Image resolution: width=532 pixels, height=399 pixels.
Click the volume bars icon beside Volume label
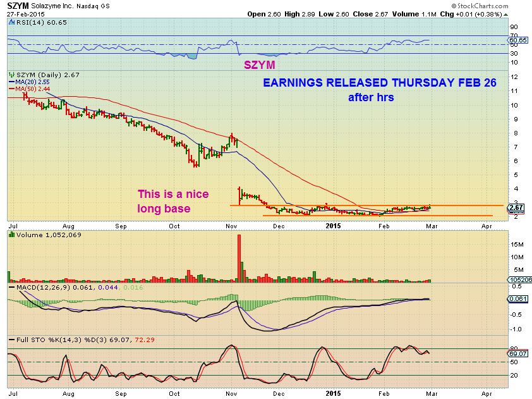click(12, 235)
